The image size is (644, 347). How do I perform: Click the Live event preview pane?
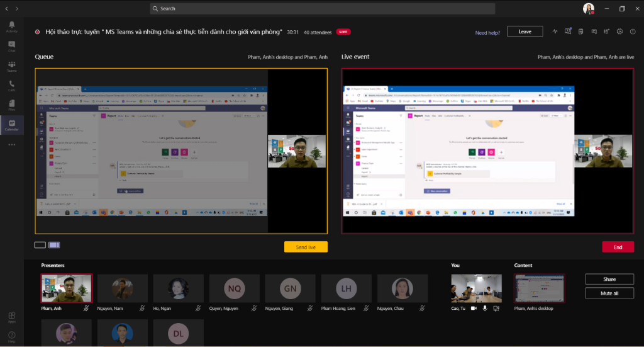[487, 151]
